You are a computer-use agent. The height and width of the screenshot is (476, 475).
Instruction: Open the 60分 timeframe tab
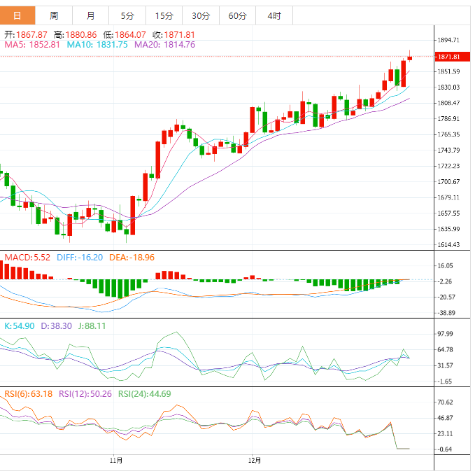[238, 15]
